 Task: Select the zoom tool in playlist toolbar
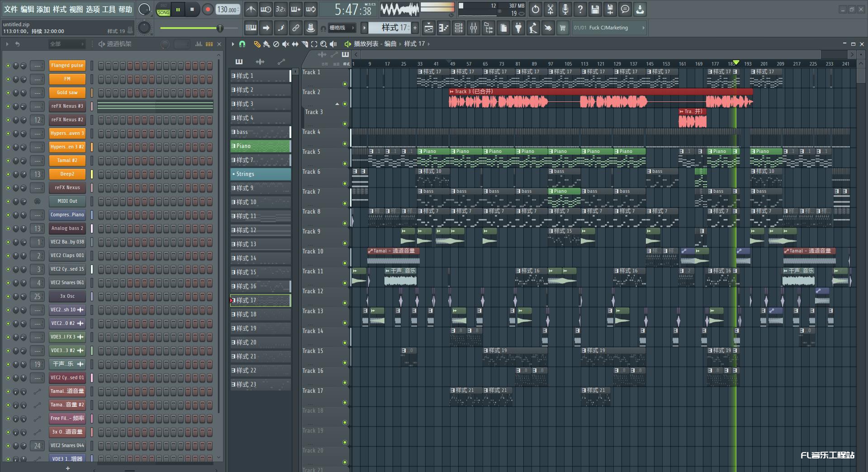[x=323, y=44]
